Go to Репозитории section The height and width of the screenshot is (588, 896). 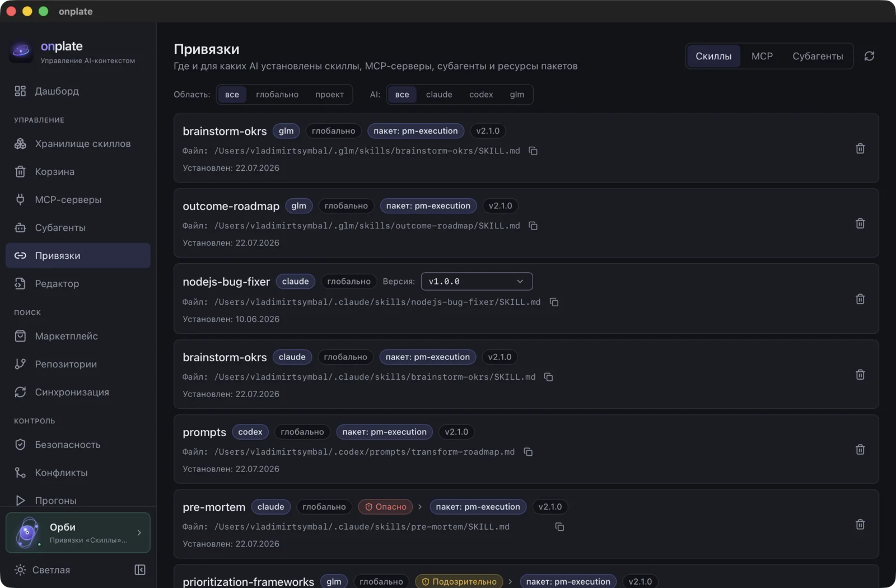click(78, 365)
